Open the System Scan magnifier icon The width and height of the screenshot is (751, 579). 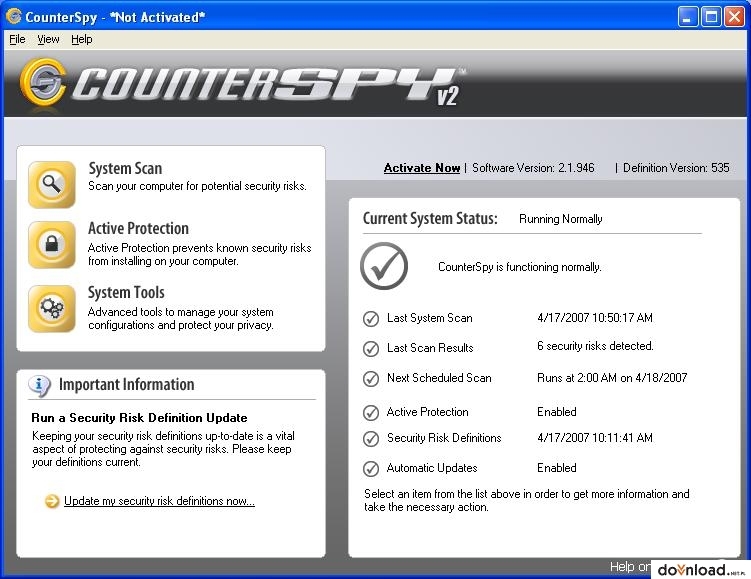tap(52, 184)
